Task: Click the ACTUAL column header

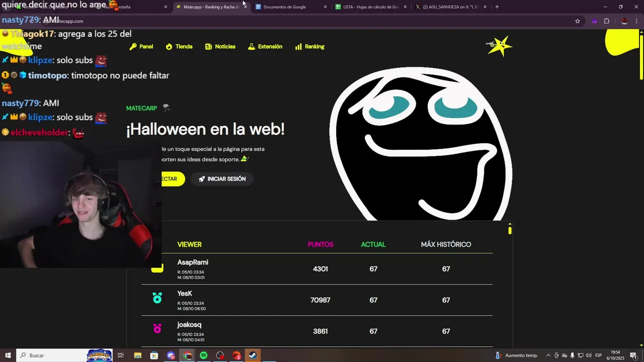Action: click(373, 244)
